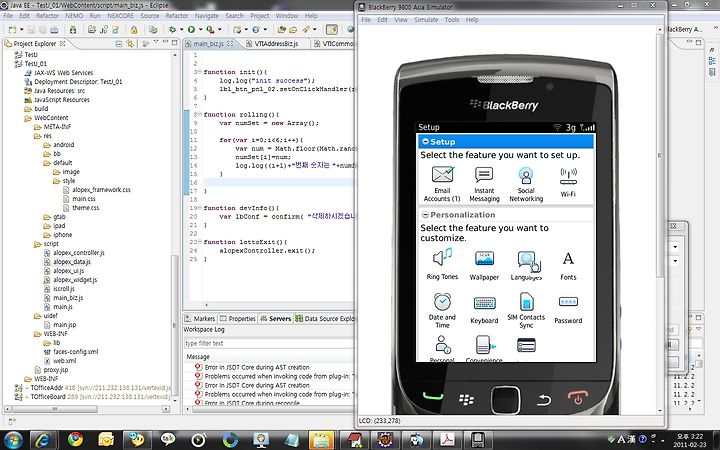This screenshot has height=450, width=720.
Task: Select alopex_framework.css file
Action: [x=101, y=190]
